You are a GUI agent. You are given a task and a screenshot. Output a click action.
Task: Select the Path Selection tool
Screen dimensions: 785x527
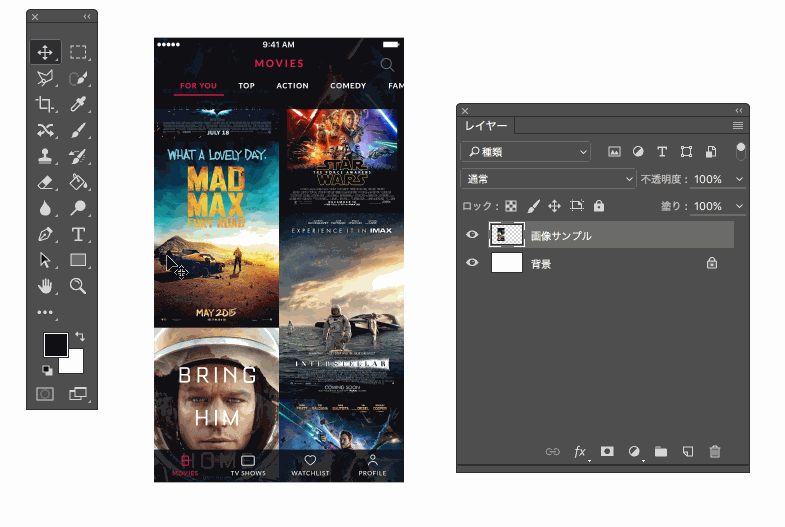click(x=45, y=260)
